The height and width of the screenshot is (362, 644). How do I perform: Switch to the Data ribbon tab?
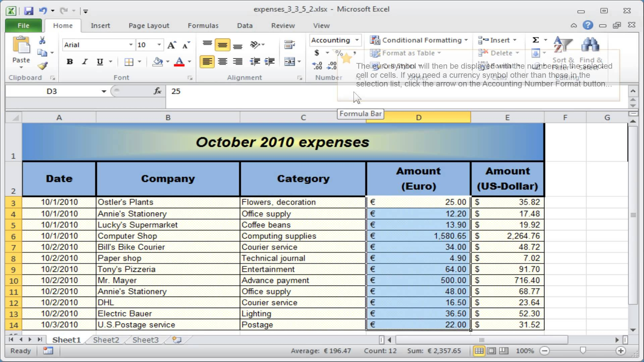click(245, 25)
